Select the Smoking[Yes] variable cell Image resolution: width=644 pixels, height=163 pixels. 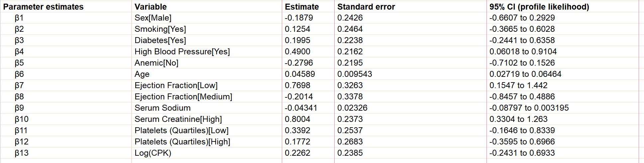(160, 29)
